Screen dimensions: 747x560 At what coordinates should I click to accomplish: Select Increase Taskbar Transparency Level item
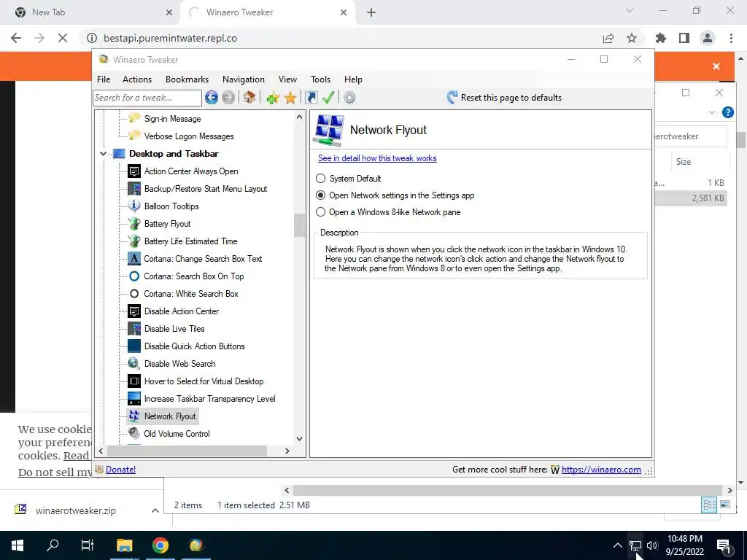(x=209, y=399)
